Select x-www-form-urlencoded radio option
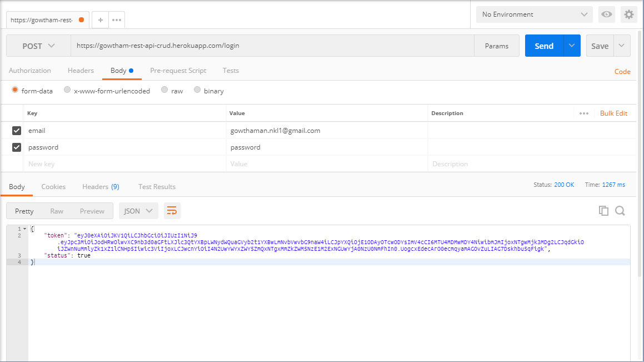The image size is (644, 362). [x=67, y=90]
